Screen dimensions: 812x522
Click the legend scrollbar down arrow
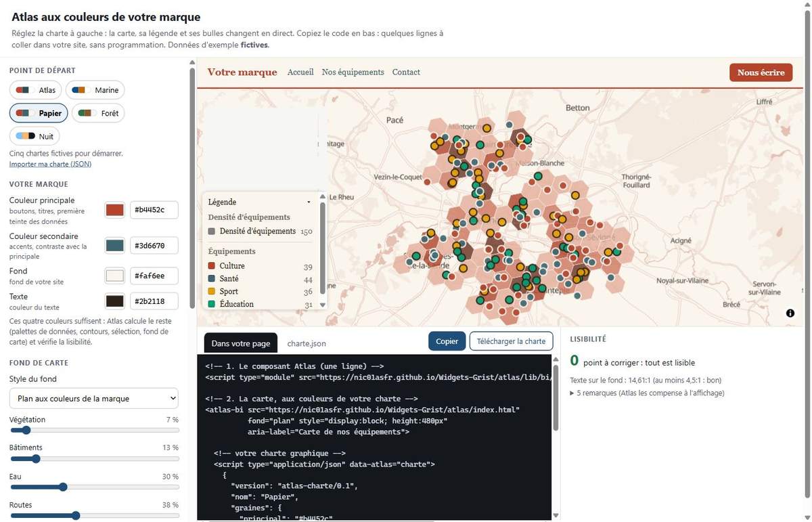pos(323,305)
